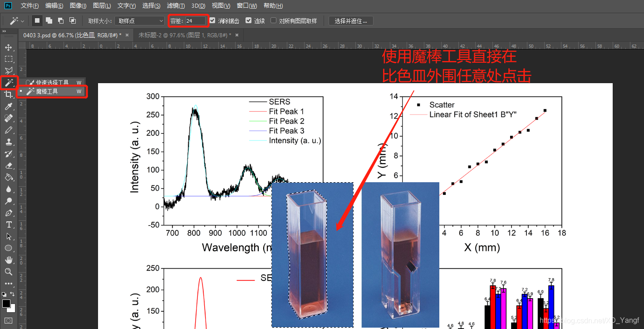Close the 0403 3.psd tab
The height and width of the screenshot is (329, 644).
pos(127,35)
